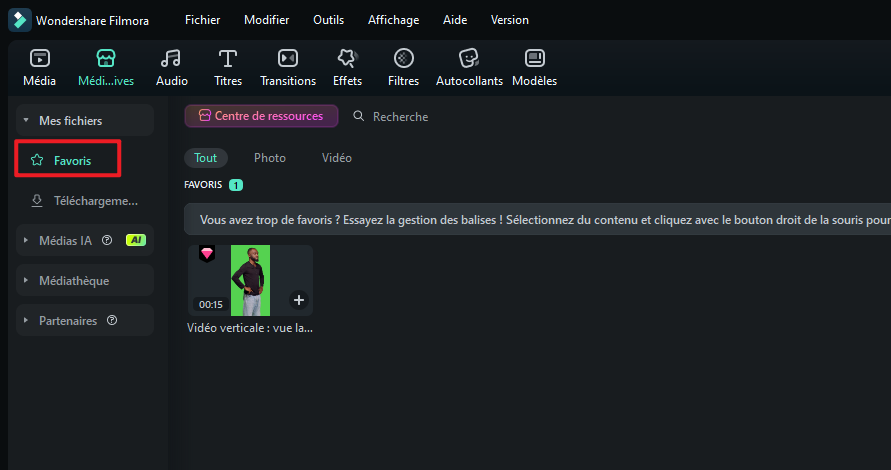891x470 pixels.
Task: Click the Téléchargements download icon
Action: click(37, 201)
